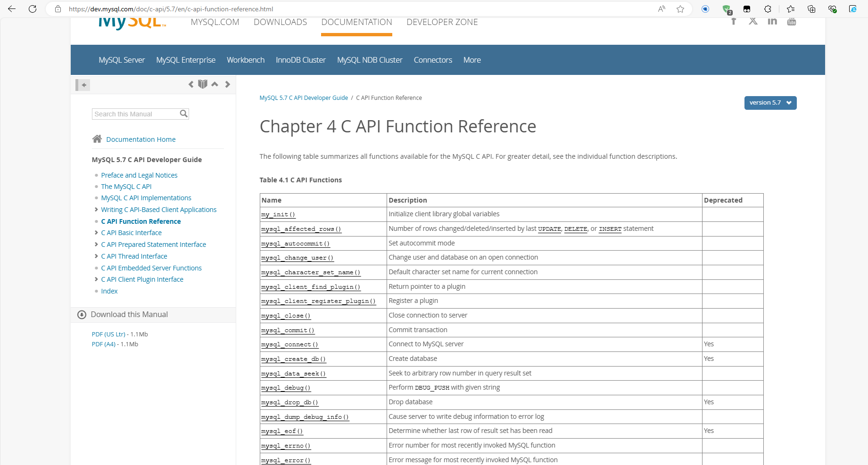Open mysql_affected_rows() function link
The height and width of the screenshot is (465, 868).
pyautogui.click(x=301, y=229)
